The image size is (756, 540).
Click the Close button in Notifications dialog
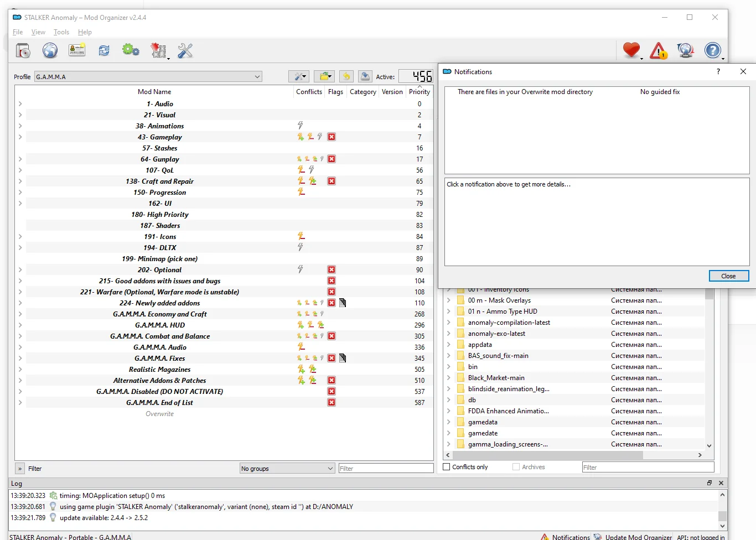coord(728,276)
